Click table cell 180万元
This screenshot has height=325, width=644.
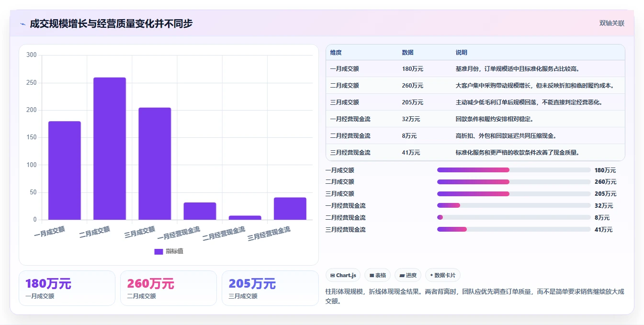[x=413, y=69]
